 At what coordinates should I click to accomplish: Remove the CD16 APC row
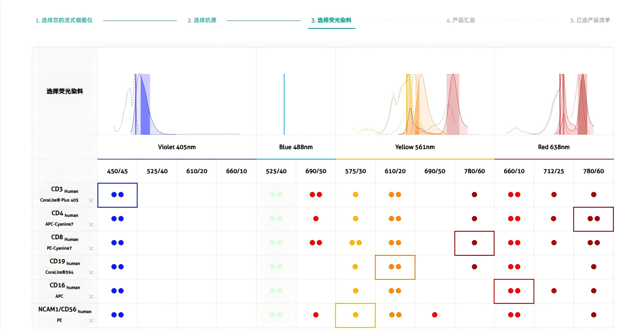click(x=91, y=297)
